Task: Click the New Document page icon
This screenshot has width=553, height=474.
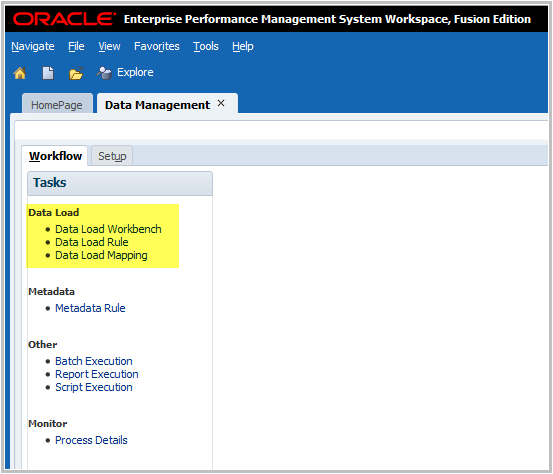Action: [x=48, y=73]
